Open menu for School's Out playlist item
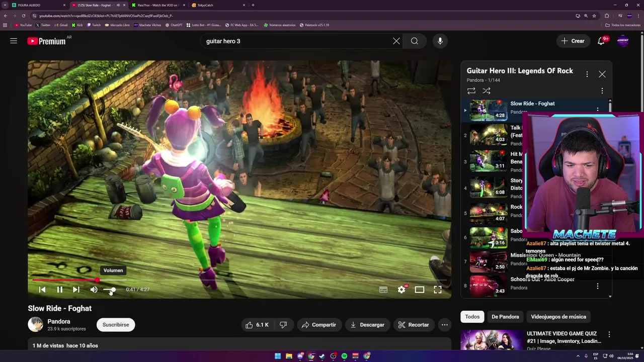 tap(598, 286)
